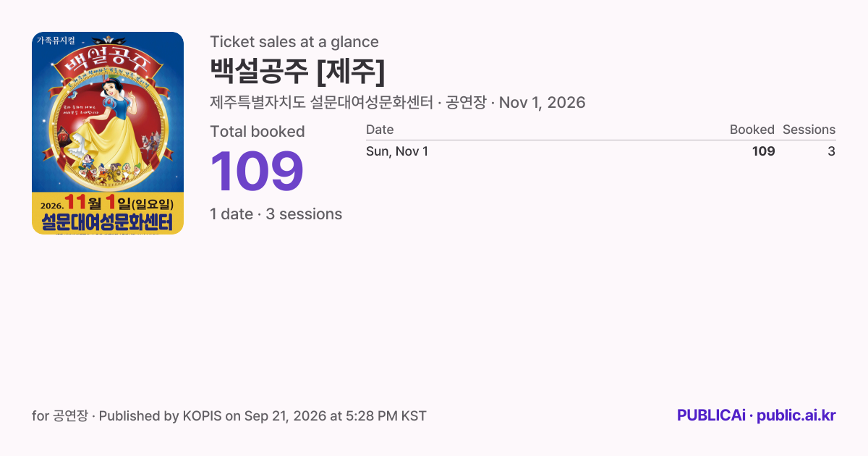The image size is (868, 456).
Task: Click the 백설공주 [제주] title
Action: (x=297, y=71)
